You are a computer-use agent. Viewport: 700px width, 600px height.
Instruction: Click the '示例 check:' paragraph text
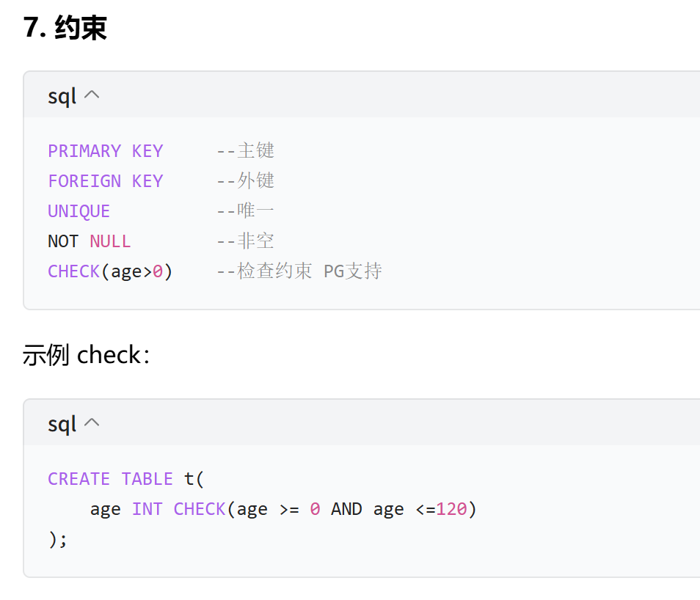[x=86, y=355]
